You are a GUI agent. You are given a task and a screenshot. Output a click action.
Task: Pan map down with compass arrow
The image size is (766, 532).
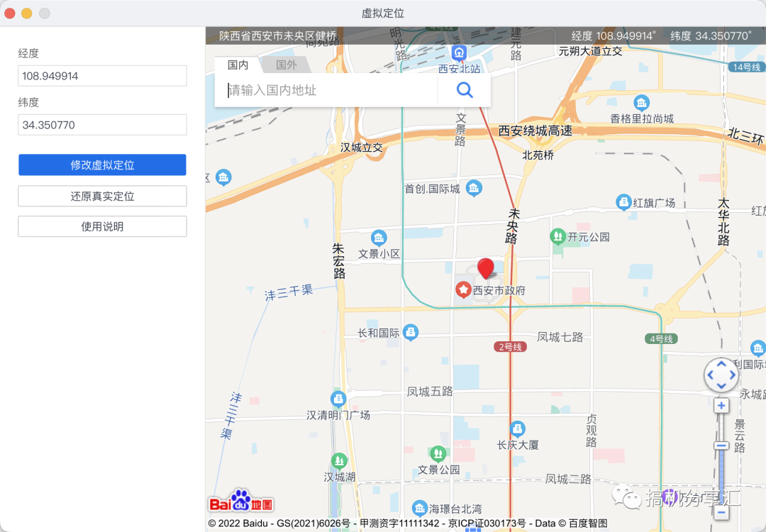click(x=721, y=386)
